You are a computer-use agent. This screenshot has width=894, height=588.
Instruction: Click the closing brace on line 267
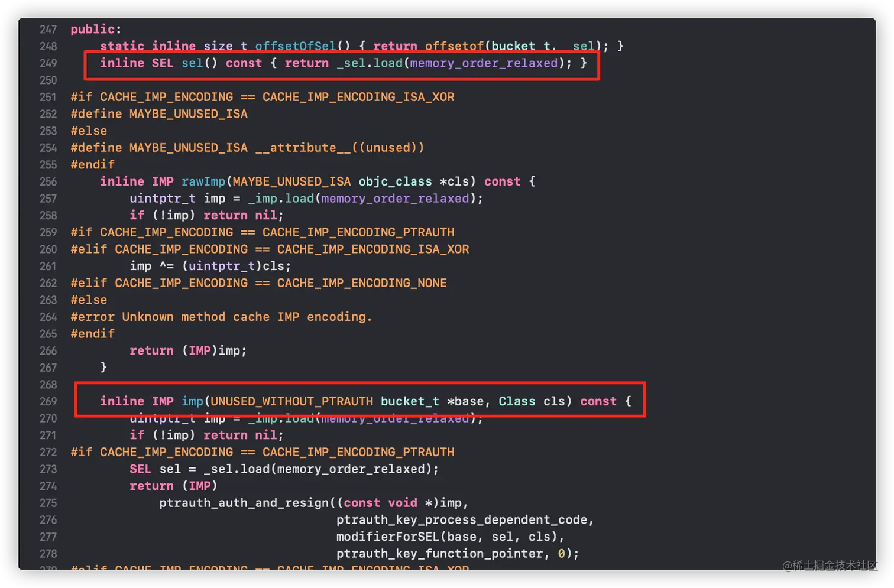pos(103,368)
